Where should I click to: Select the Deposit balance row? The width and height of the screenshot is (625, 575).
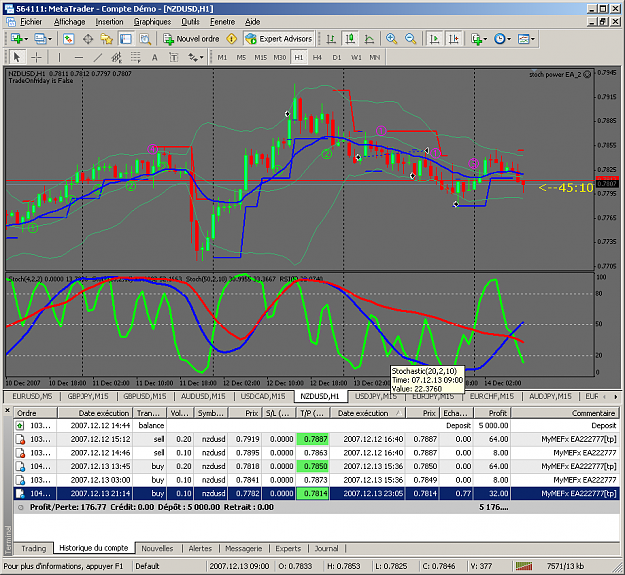[x=317, y=426]
